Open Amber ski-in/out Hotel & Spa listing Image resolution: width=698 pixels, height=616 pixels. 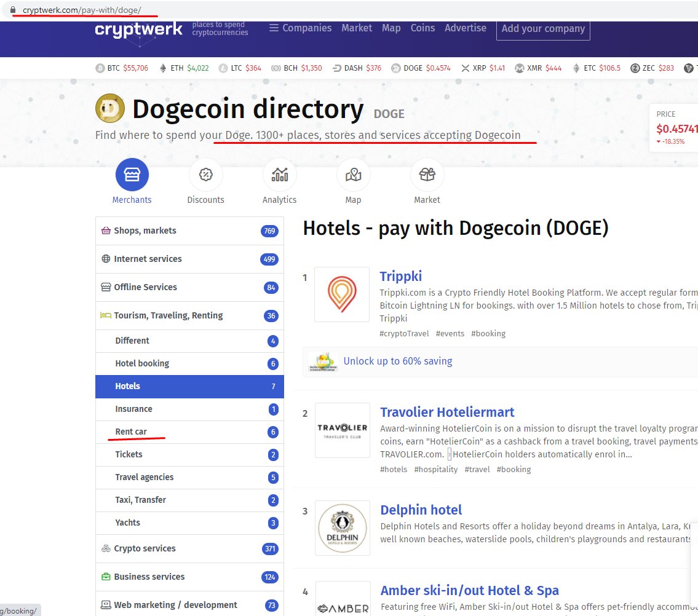tap(469, 591)
